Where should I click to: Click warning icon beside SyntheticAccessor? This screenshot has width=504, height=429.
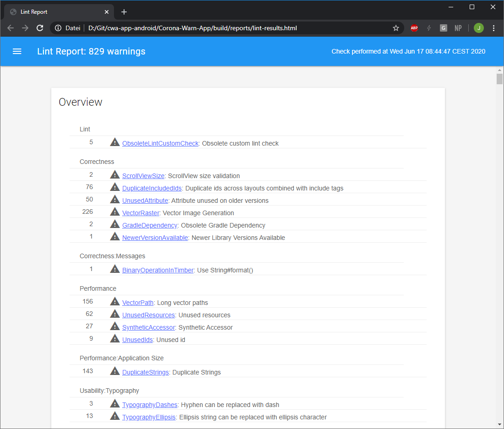pos(115,326)
